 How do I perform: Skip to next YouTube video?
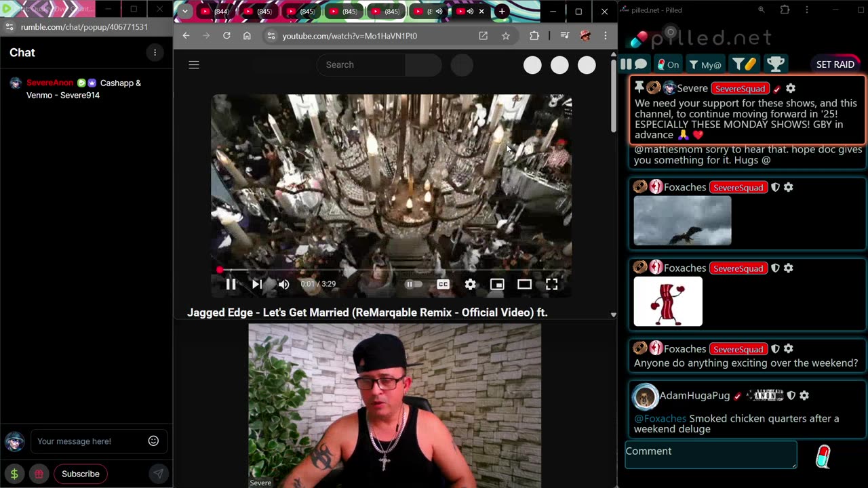click(x=257, y=285)
